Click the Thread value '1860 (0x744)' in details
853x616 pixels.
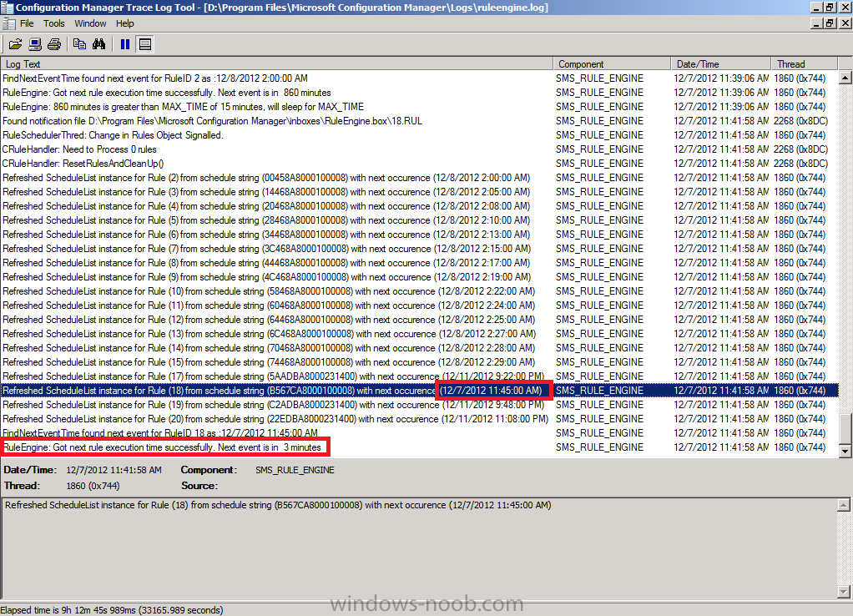coord(93,486)
